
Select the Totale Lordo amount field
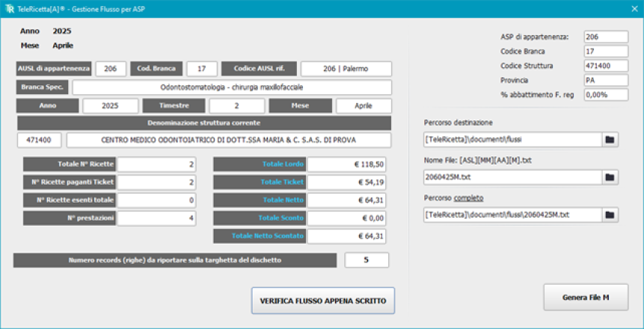tap(349, 164)
